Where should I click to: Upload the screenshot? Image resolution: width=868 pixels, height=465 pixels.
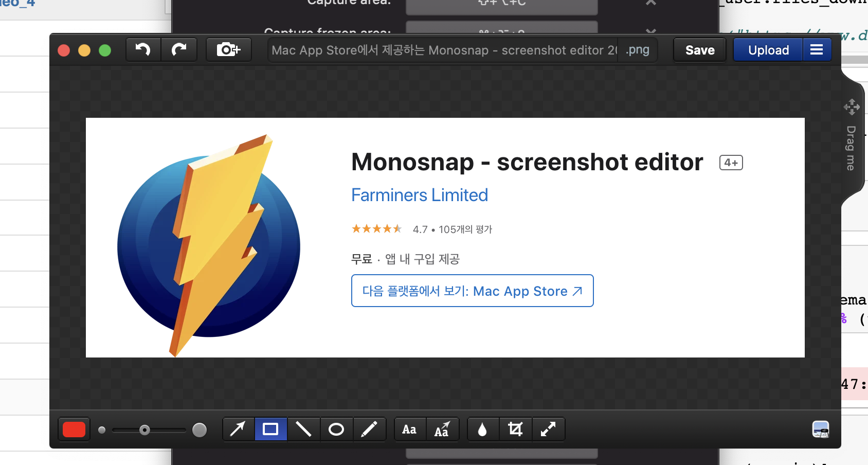tap(768, 50)
